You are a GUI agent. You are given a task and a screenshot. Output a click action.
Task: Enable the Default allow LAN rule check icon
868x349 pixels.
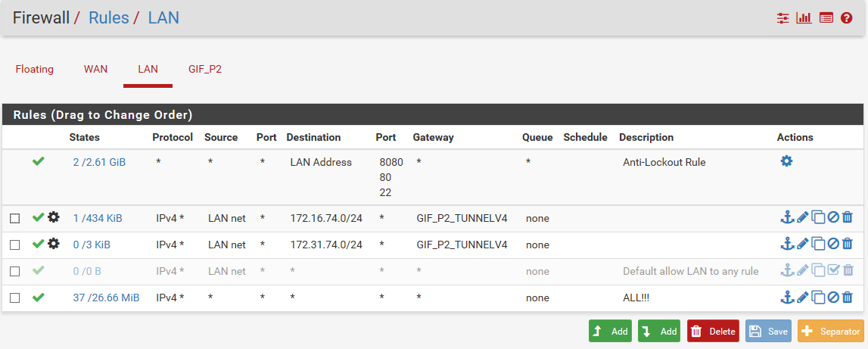pos(833,270)
